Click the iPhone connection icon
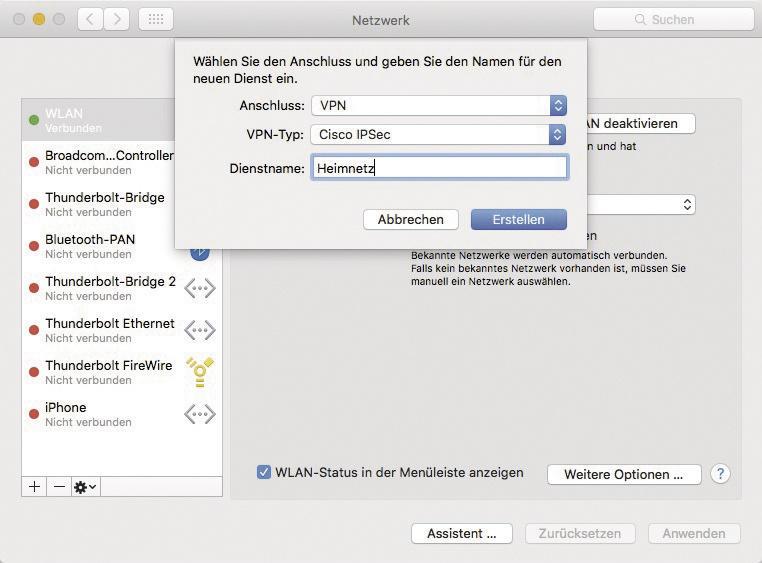The width and height of the screenshot is (762, 563). pyautogui.click(x=200, y=414)
